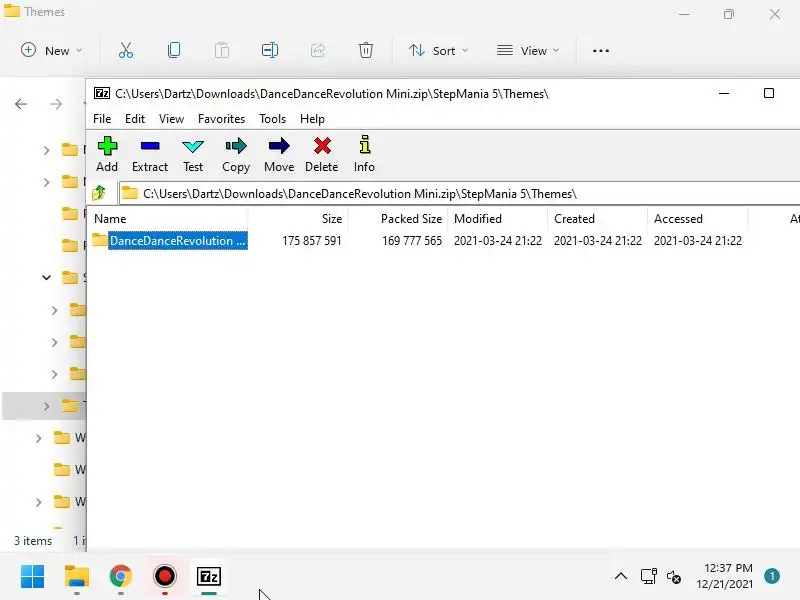Expand the highlighted folder in Explorer tree
The image size is (800, 600).
(46, 406)
